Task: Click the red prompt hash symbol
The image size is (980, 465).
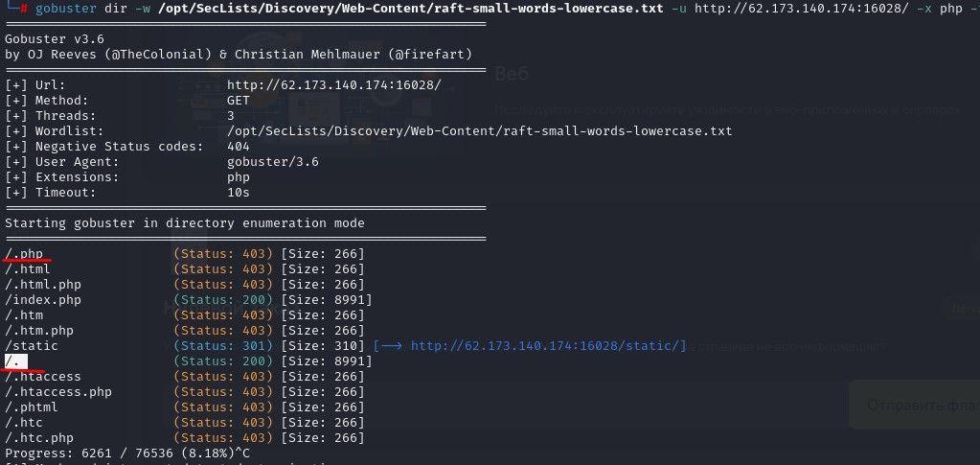Action: tap(21, 9)
